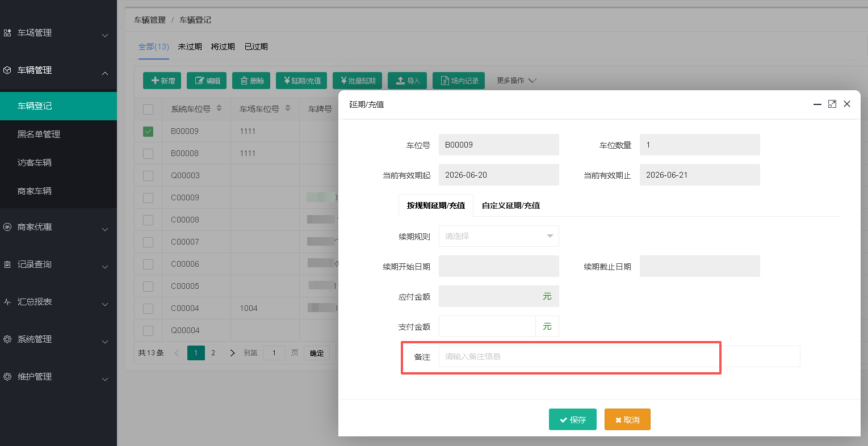868x446 pixels.
Task: Uncheck the B00009 row checkbox
Action: [x=148, y=131]
